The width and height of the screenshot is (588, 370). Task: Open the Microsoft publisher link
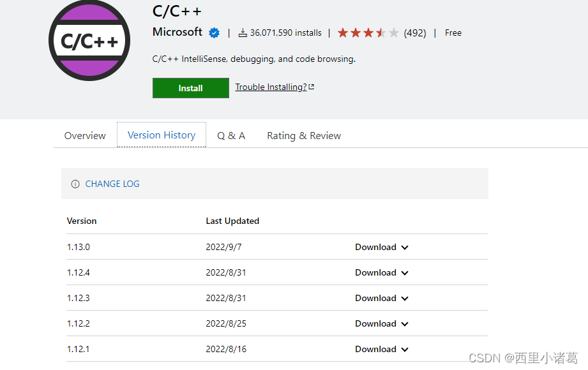point(177,33)
